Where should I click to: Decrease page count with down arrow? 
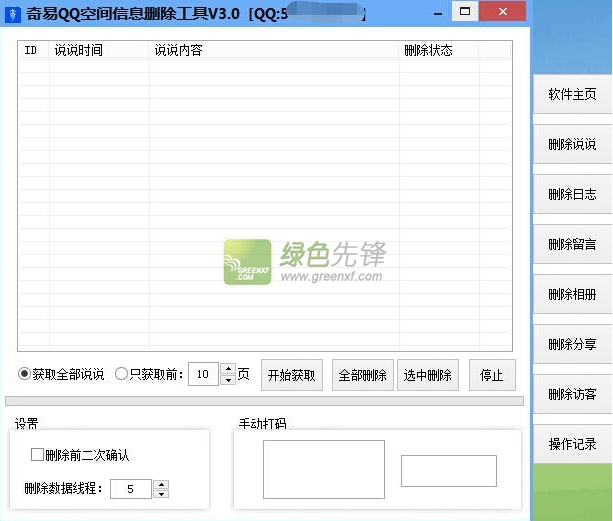[x=228, y=380]
